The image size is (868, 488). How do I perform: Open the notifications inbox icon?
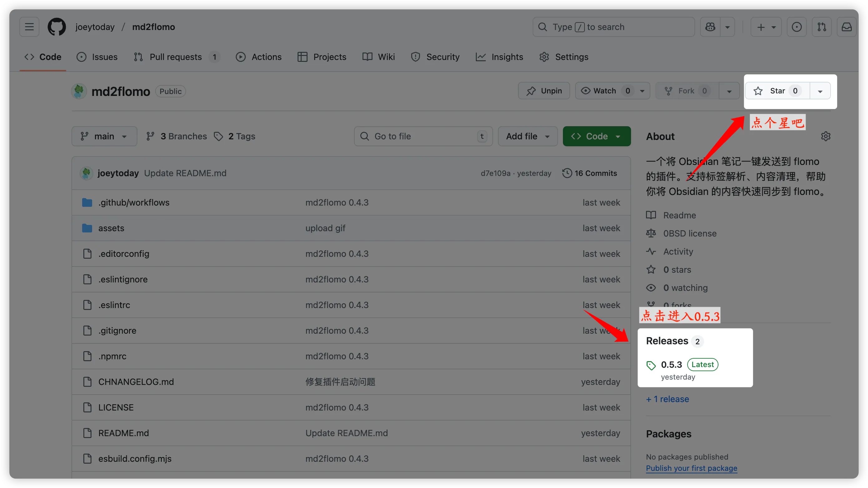pos(846,27)
